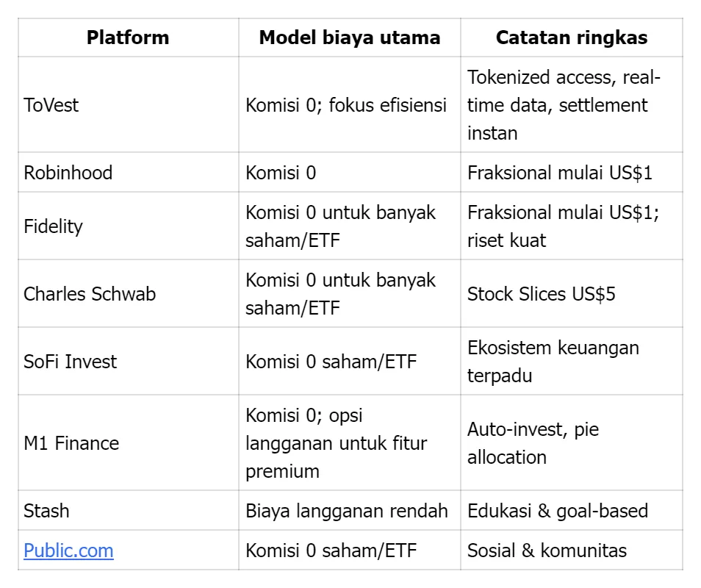This screenshot has height=588, width=701.
Task: Select the ToVest platform cell
Action: (51, 105)
